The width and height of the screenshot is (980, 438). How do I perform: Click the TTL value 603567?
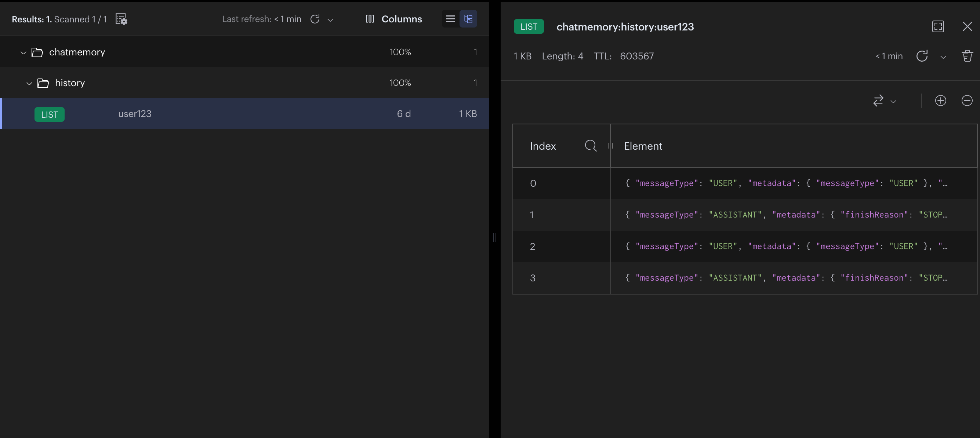pyautogui.click(x=636, y=56)
